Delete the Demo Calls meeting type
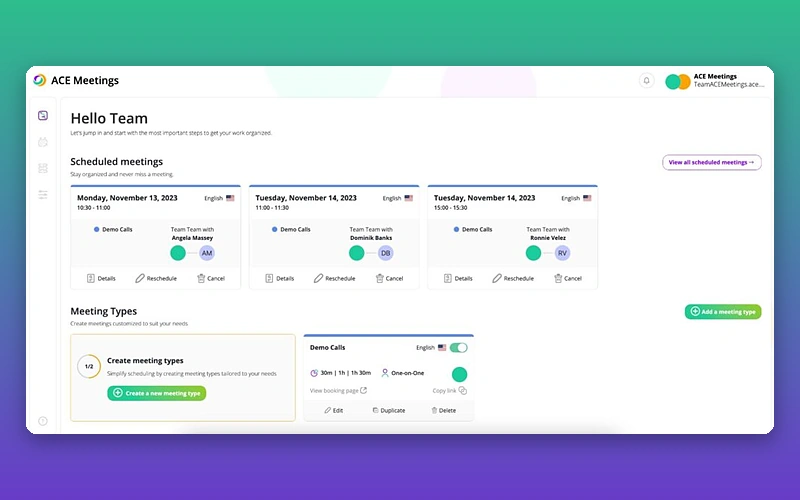800x500 pixels. point(444,410)
